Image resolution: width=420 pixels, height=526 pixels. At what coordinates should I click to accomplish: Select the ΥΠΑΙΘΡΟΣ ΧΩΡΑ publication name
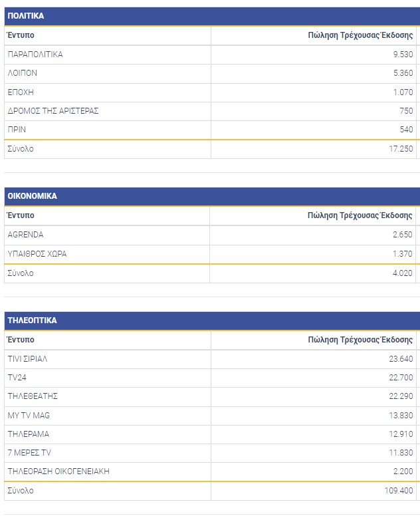pyautogui.click(x=37, y=254)
